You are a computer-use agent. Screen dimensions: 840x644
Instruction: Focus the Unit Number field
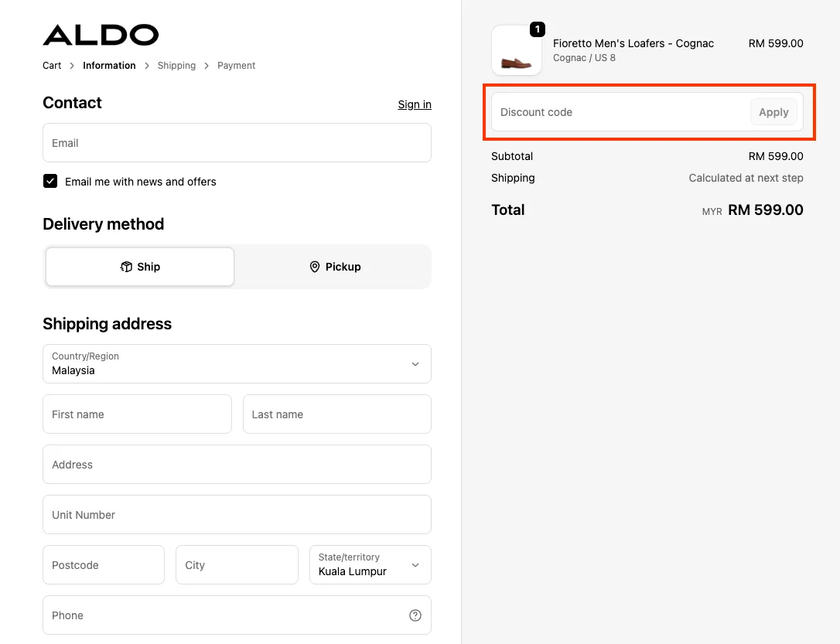tap(237, 514)
